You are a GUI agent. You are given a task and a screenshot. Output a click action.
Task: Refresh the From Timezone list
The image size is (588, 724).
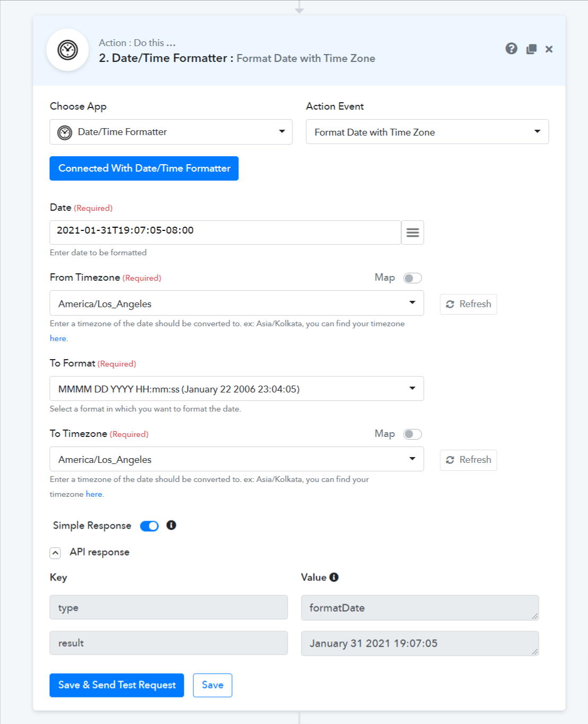[468, 304]
